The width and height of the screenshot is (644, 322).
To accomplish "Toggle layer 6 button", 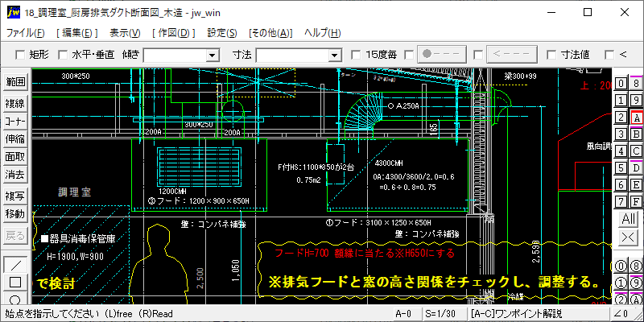I will coord(621,185).
